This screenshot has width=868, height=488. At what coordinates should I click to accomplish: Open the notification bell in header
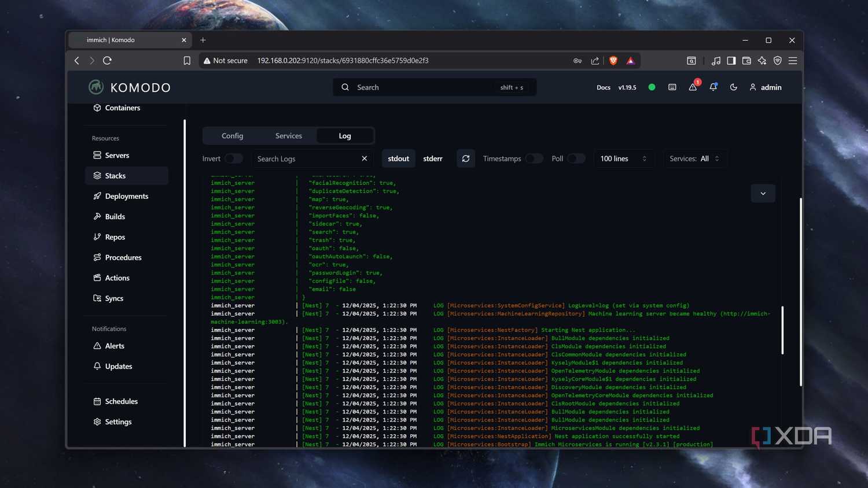[713, 87]
